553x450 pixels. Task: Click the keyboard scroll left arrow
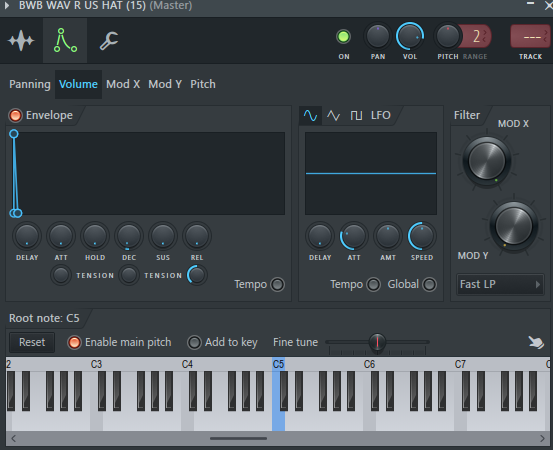(x=13, y=439)
